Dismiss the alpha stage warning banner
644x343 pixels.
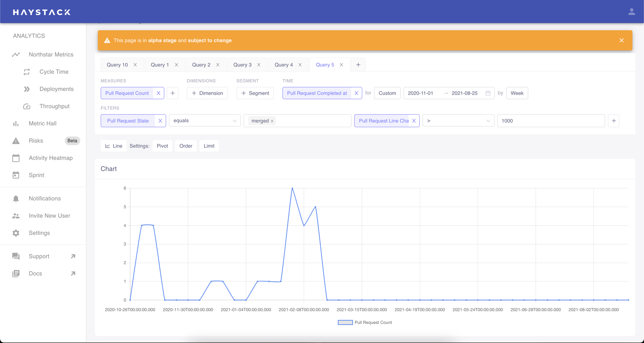621,40
